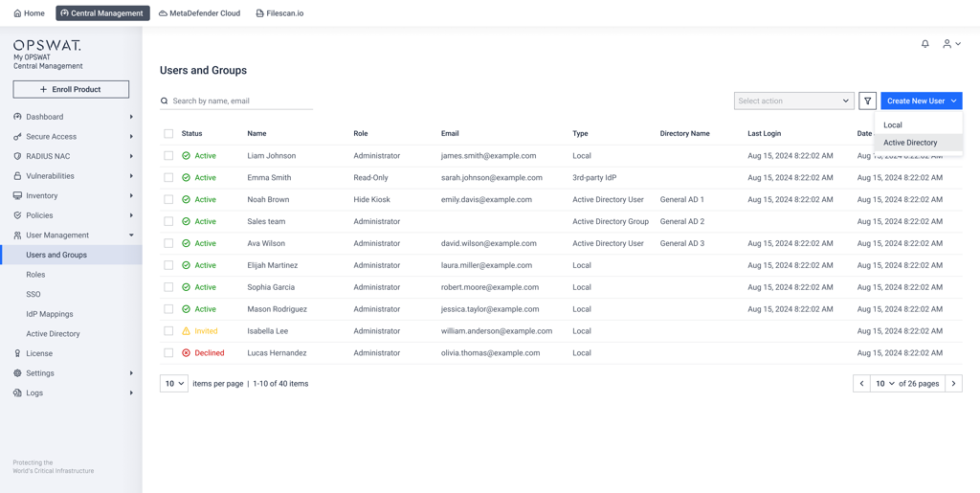This screenshot has width=980, height=493.
Task: Click the 3rd-party IdP type cell
Action: coord(594,177)
